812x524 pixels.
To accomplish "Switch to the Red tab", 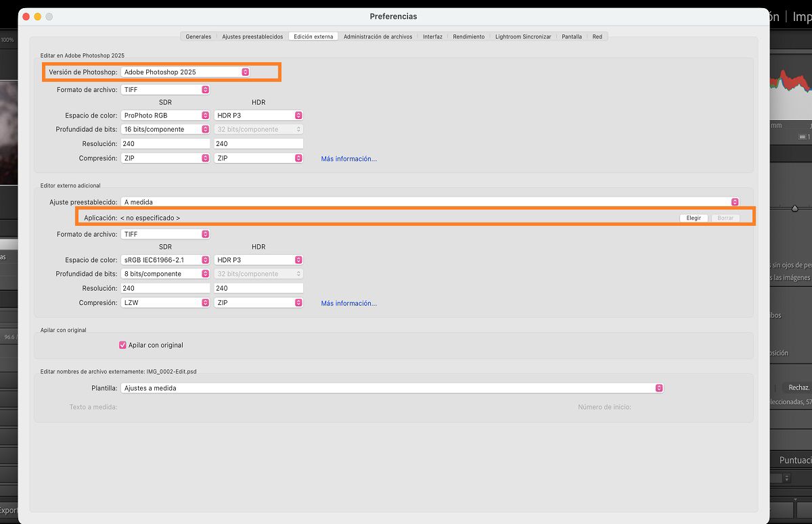I will (x=597, y=37).
